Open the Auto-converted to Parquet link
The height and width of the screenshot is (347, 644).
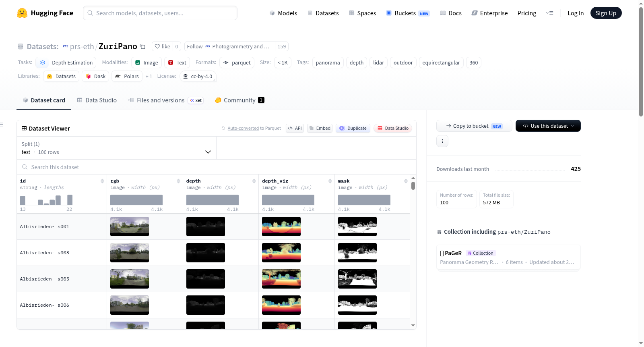click(243, 128)
